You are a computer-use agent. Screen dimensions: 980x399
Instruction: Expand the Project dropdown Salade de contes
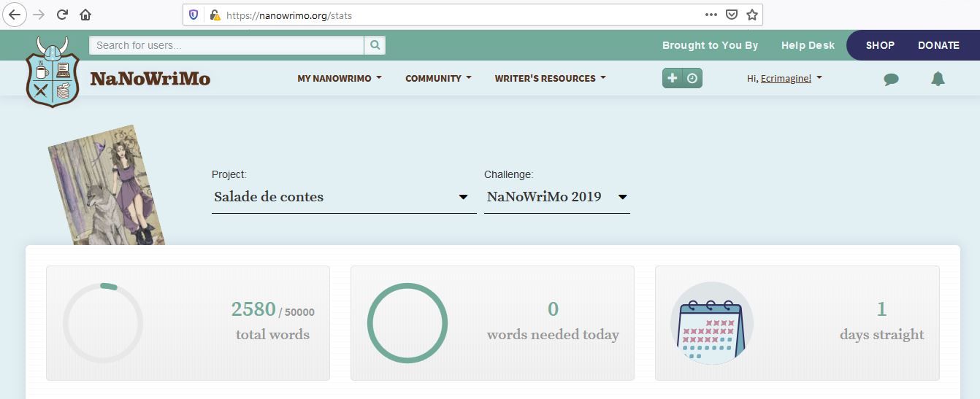click(343, 197)
